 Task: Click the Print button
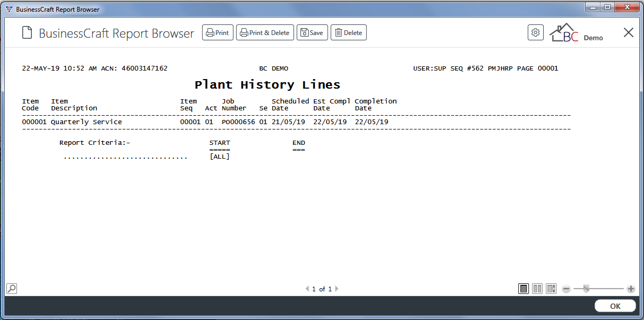tap(218, 33)
